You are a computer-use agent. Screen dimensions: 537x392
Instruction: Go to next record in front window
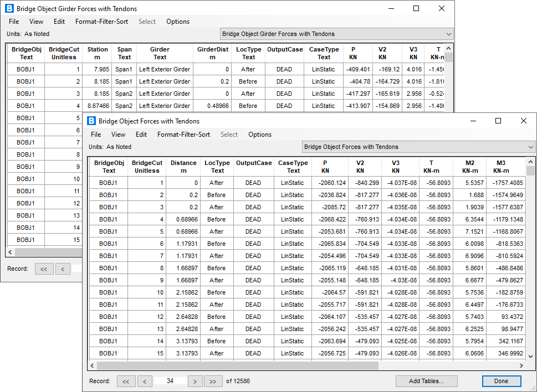click(x=195, y=381)
